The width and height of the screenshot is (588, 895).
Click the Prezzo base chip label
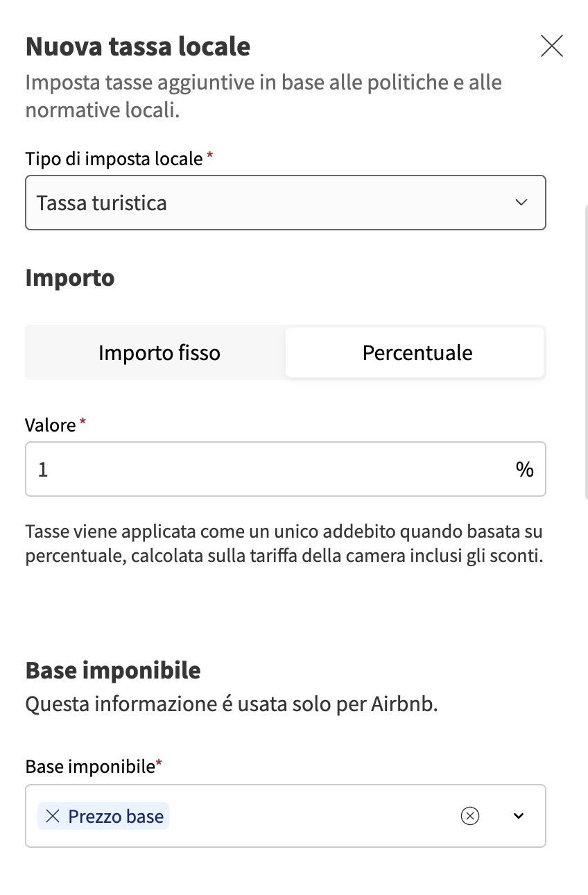pos(116,817)
